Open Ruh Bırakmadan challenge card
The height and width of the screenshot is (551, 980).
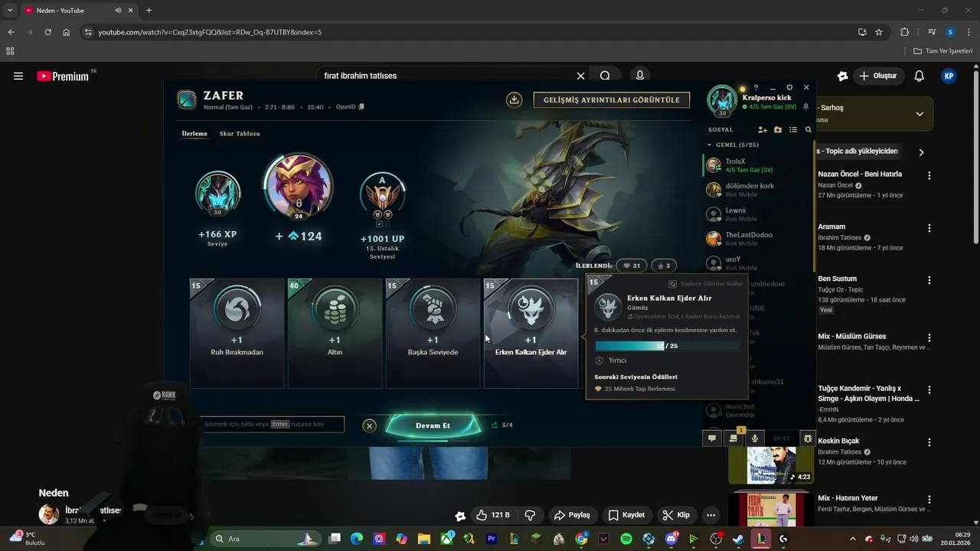tap(237, 334)
